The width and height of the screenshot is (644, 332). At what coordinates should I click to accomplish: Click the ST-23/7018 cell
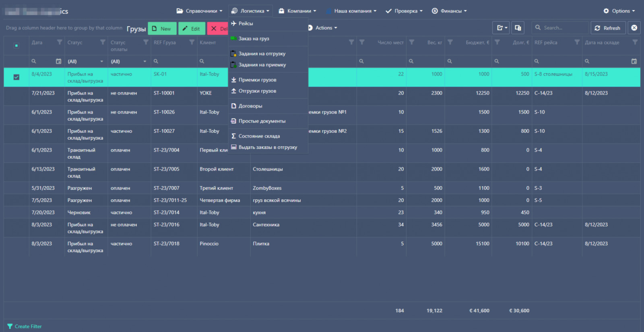174,247
